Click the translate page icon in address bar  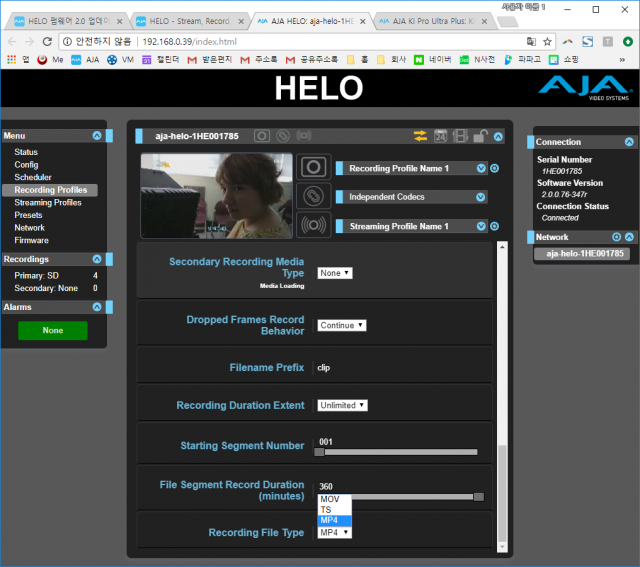click(x=531, y=42)
